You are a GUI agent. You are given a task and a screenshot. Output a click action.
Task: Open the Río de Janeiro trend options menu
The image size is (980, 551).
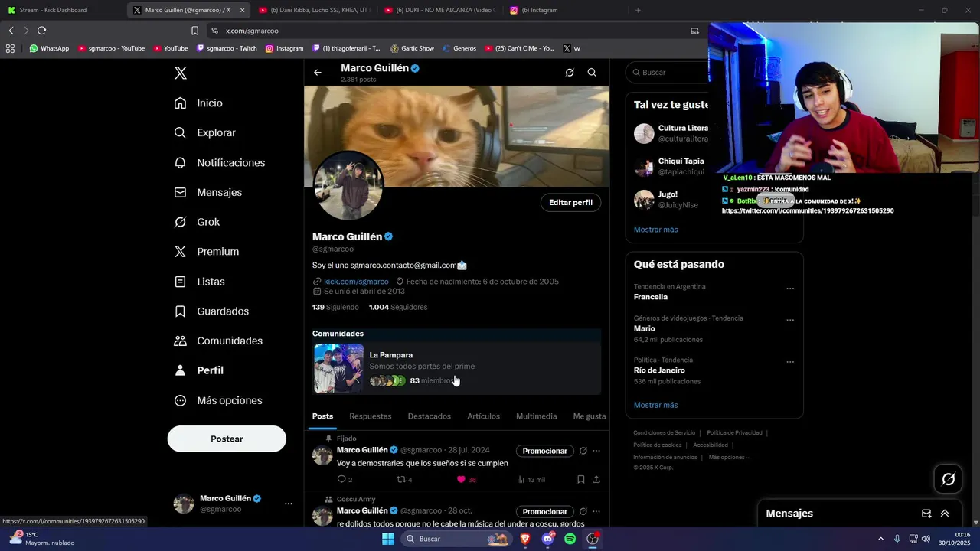790,363
